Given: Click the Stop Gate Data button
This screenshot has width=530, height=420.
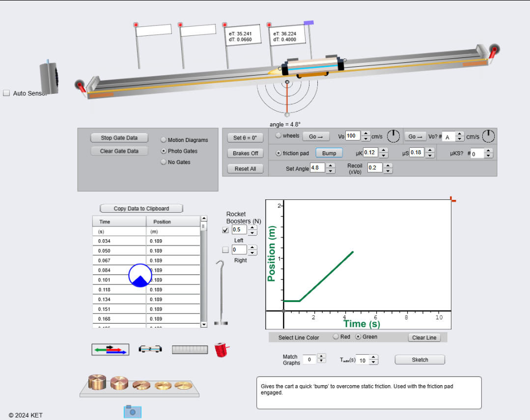Looking at the screenshot, I should tap(119, 138).
